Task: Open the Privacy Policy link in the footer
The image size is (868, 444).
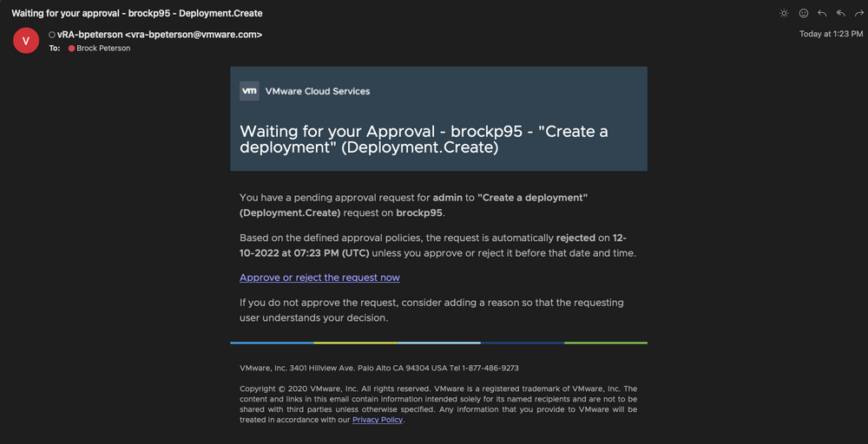Action: 378,420
